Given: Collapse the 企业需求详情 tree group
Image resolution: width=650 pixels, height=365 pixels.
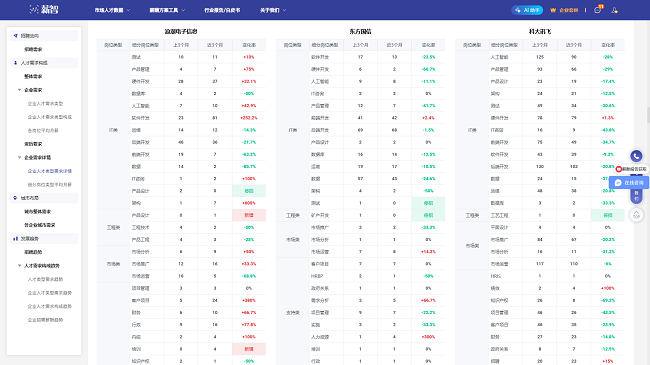Looking at the screenshot, I should tap(19, 157).
